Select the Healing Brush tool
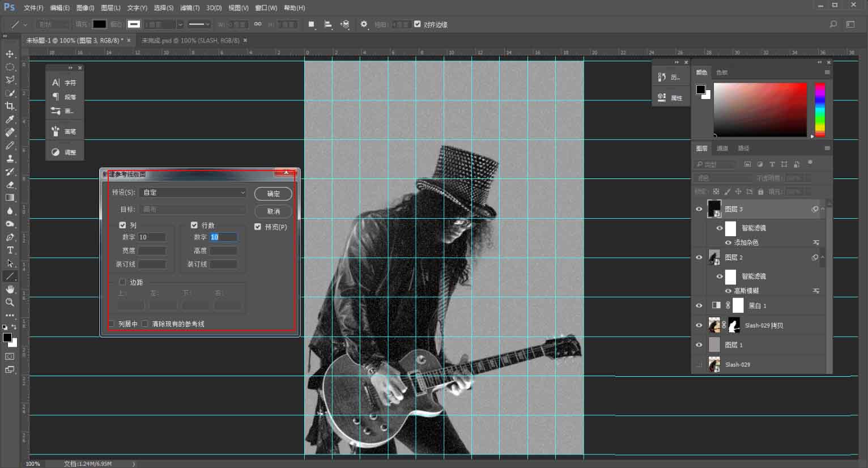The width and height of the screenshot is (868, 468). tap(10, 132)
